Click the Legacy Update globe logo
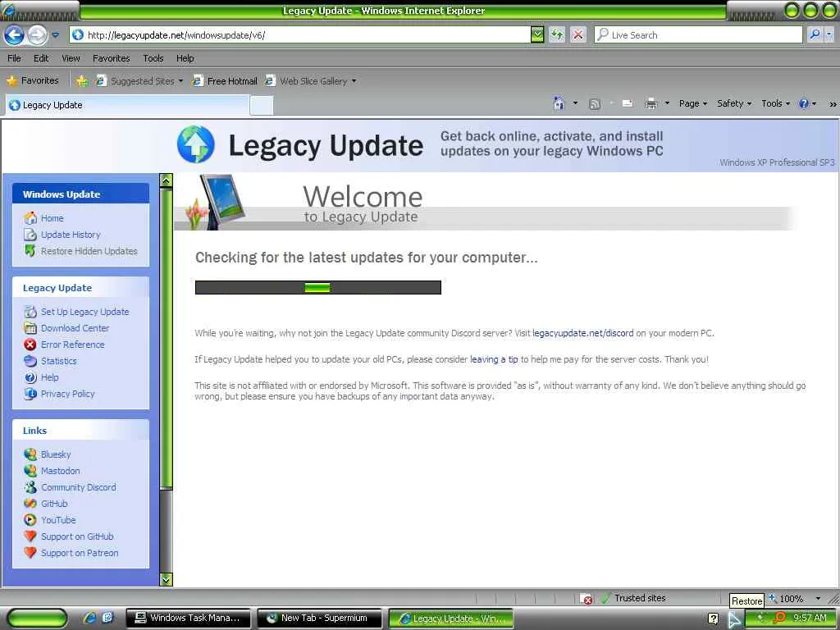This screenshot has width=840, height=630. click(x=196, y=144)
